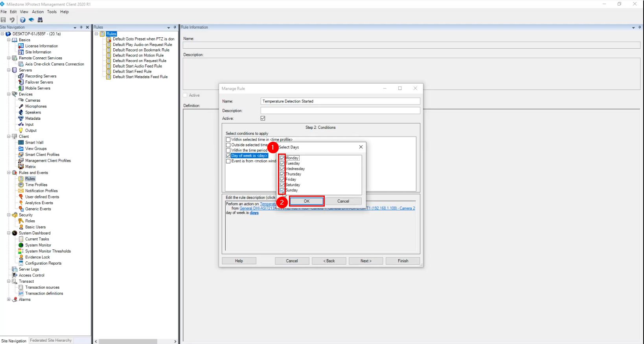The height and width of the screenshot is (344, 644).
Task: Open Notification Profiles
Action: click(x=41, y=191)
